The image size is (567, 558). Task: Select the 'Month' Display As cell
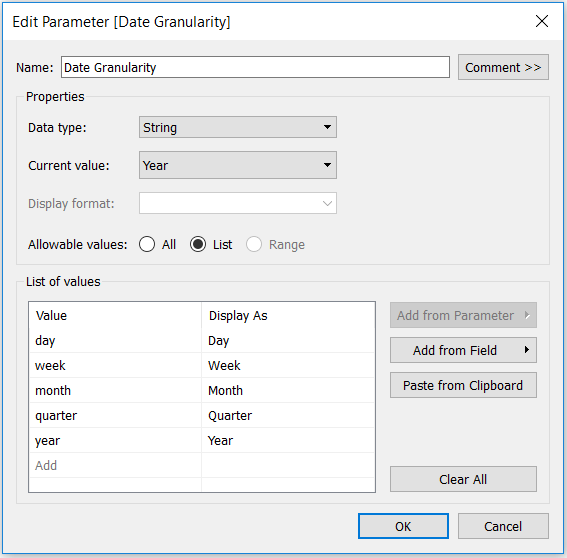[x=288, y=390]
